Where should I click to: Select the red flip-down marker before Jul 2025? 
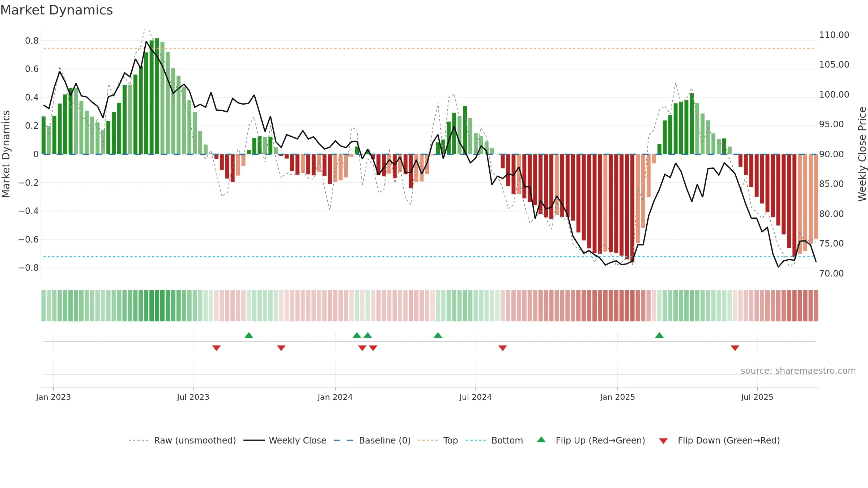click(x=735, y=348)
